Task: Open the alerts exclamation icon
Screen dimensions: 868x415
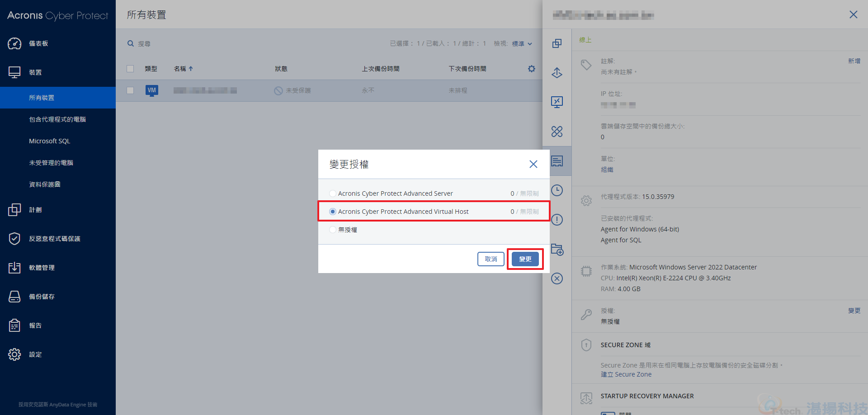Action: click(x=557, y=220)
